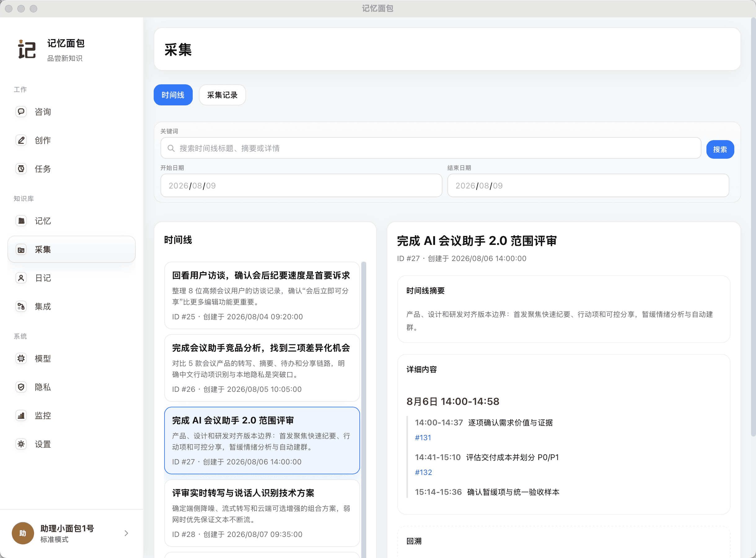Viewport: 756px width, 558px height.
Task: Switch to the 采集记录 tab
Action: (222, 95)
